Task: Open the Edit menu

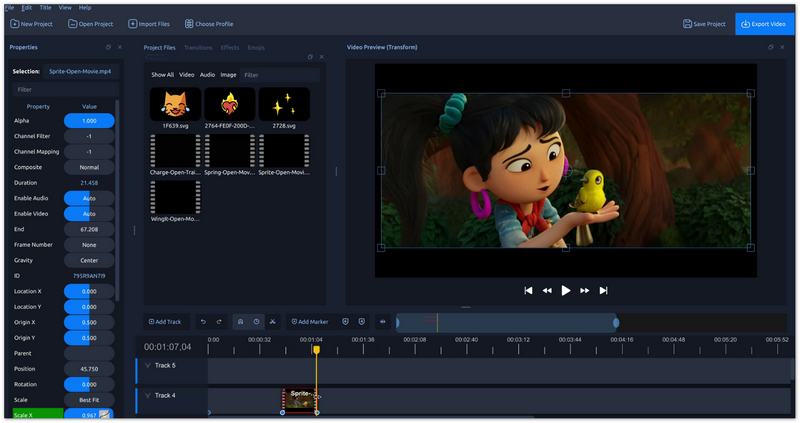Action: click(x=27, y=8)
